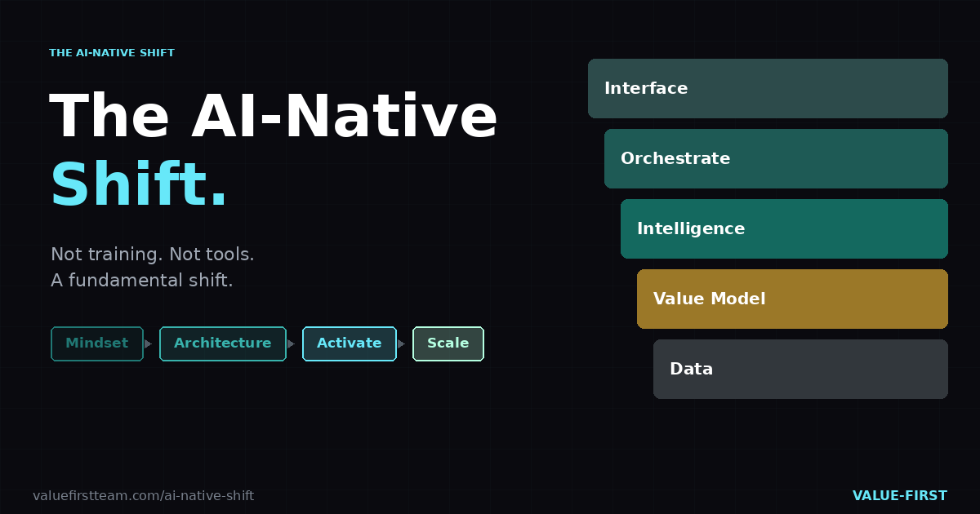Click the arrow between Activate and Scale

[402, 344]
